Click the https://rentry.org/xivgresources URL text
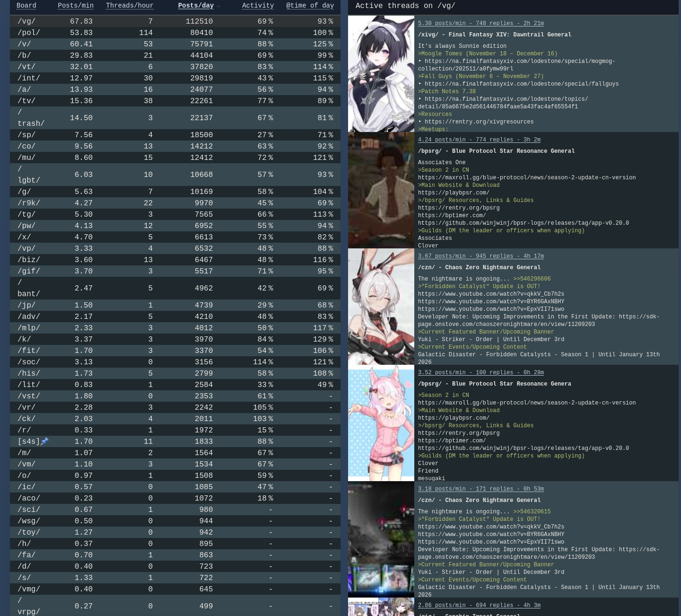681x616 pixels. click(x=479, y=122)
